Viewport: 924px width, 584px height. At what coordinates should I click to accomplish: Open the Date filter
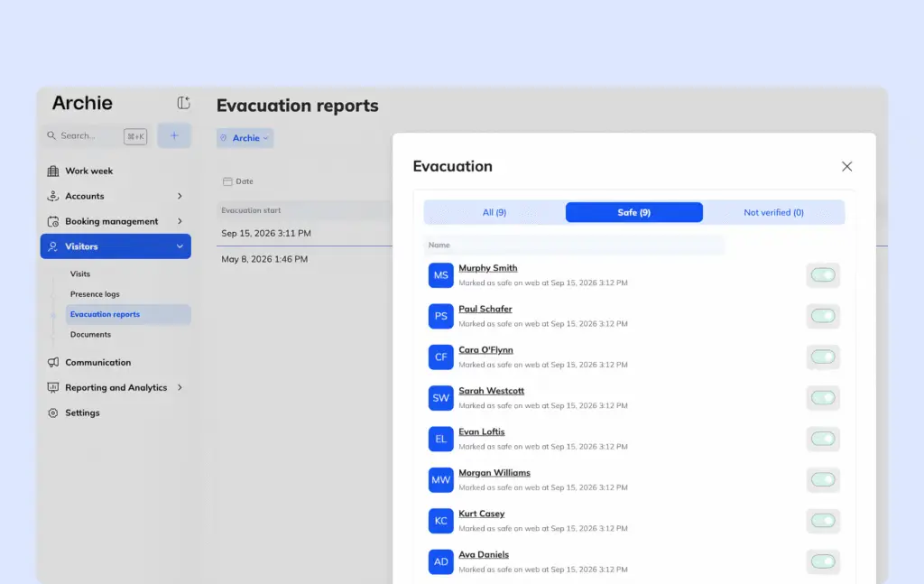click(x=238, y=181)
